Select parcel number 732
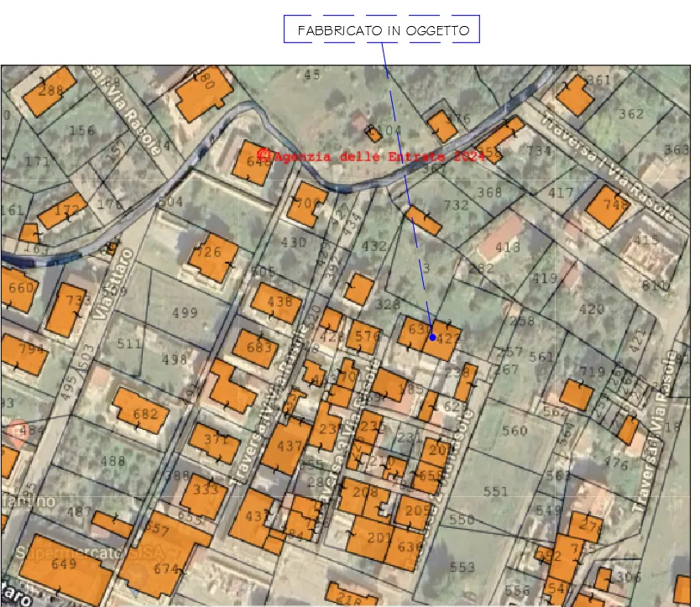This screenshot has width=700, height=607. point(456,205)
